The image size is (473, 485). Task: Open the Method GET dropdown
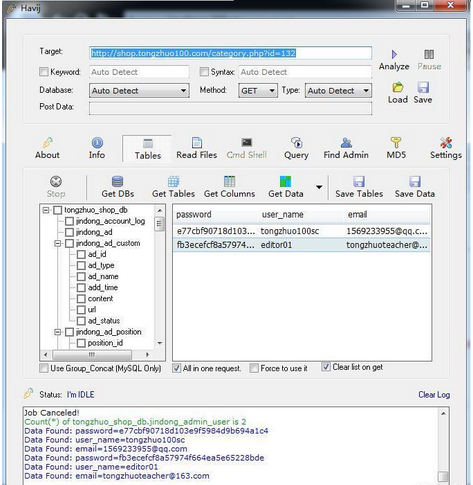(258, 91)
